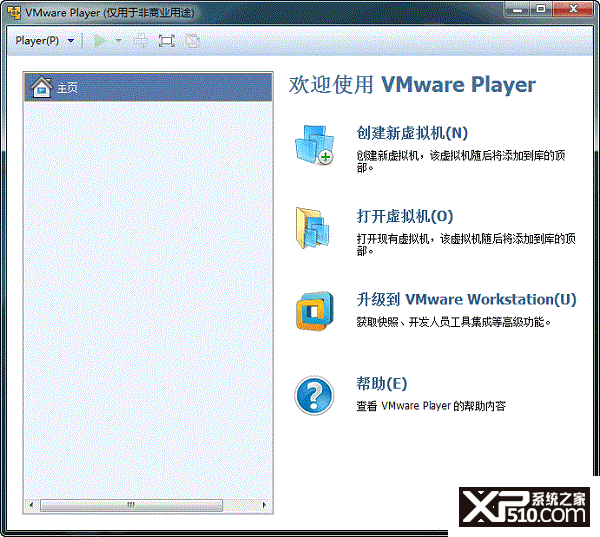Image resolution: width=600 pixels, height=537 pixels.
Task: Open the Player(P) menu
Action: pos(37,41)
